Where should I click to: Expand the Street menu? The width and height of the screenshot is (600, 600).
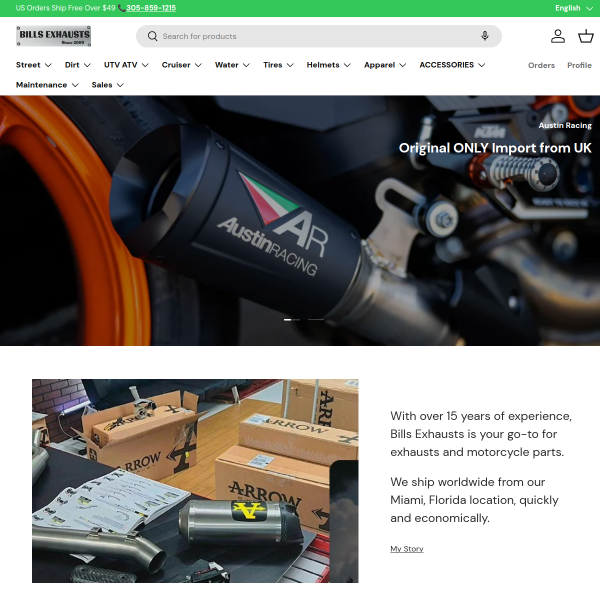(x=34, y=65)
